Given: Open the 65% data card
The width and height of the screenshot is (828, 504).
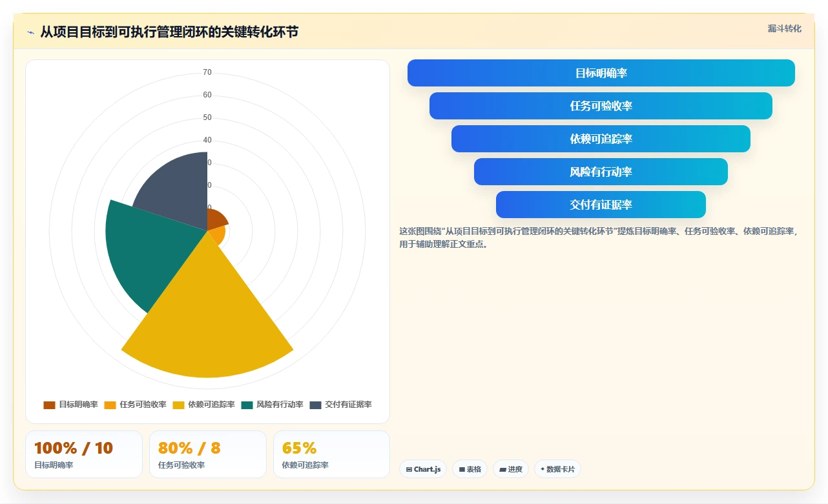Looking at the screenshot, I should pos(331,454).
